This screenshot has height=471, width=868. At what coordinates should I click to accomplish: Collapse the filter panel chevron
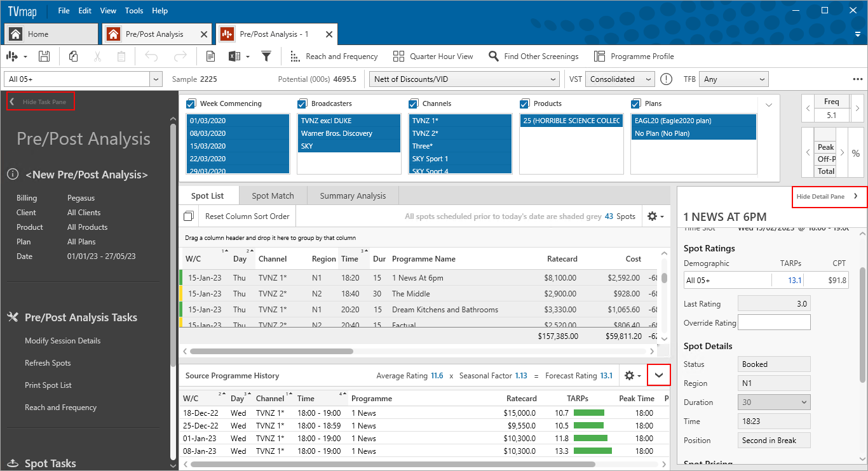click(x=769, y=105)
